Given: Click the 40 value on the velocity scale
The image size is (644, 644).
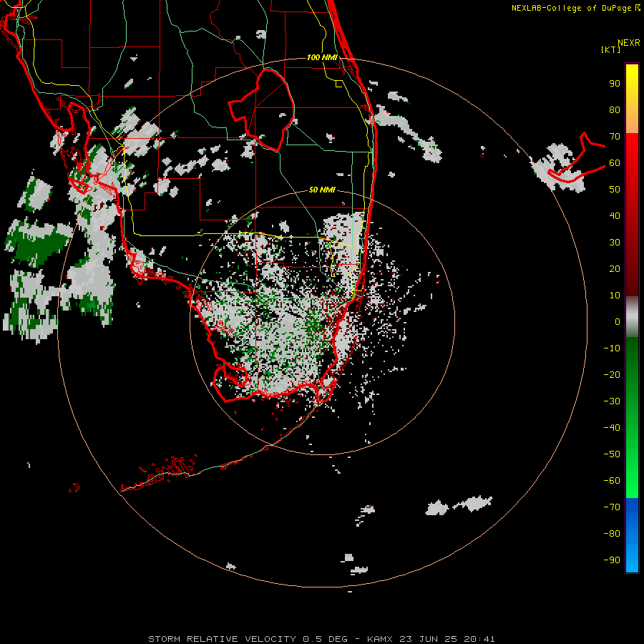Looking at the screenshot, I should point(615,216).
